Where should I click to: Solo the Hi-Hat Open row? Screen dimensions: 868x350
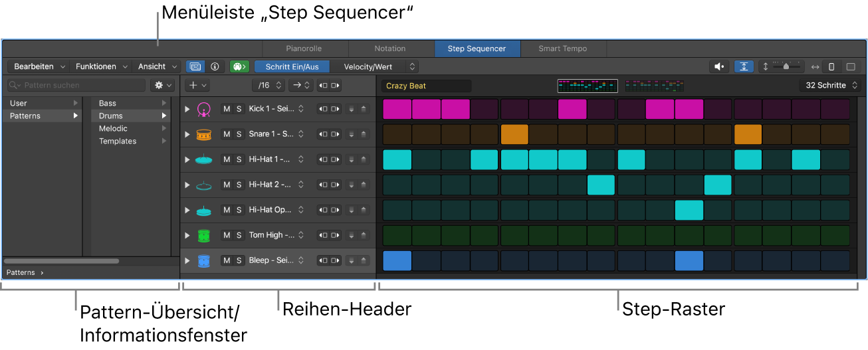click(239, 210)
